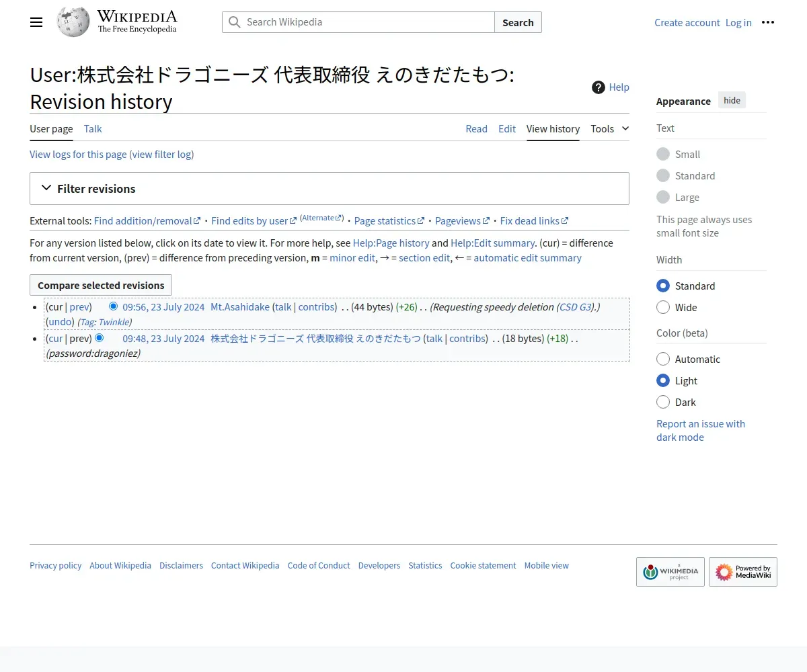Expand the Filter revisions section

pos(330,189)
